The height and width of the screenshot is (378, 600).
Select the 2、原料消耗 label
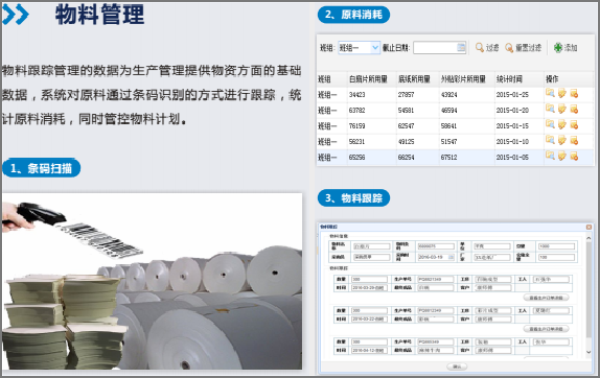354,15
